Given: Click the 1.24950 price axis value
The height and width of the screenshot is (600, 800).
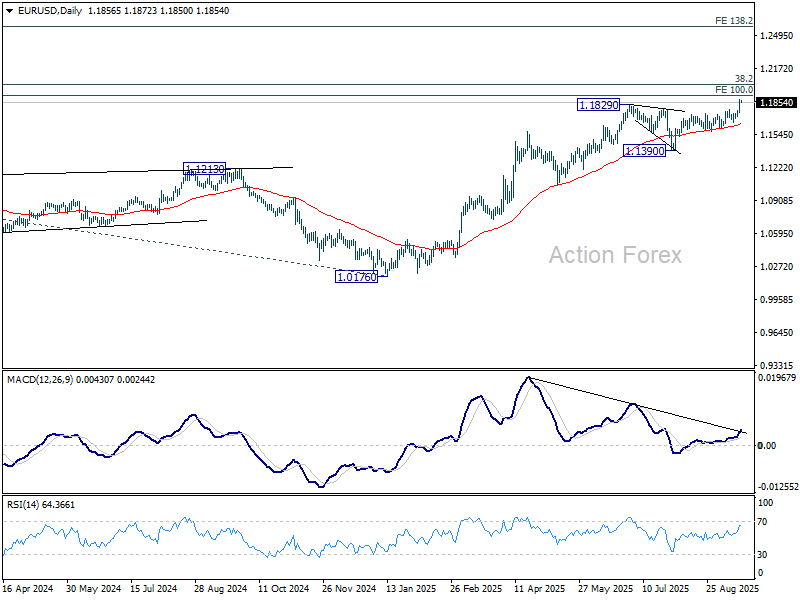Looking at the screenshot, I should [x=777, y=36].
